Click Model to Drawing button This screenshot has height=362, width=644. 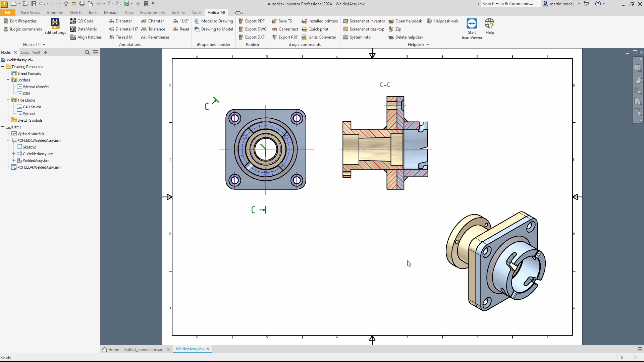click(214, 21)
